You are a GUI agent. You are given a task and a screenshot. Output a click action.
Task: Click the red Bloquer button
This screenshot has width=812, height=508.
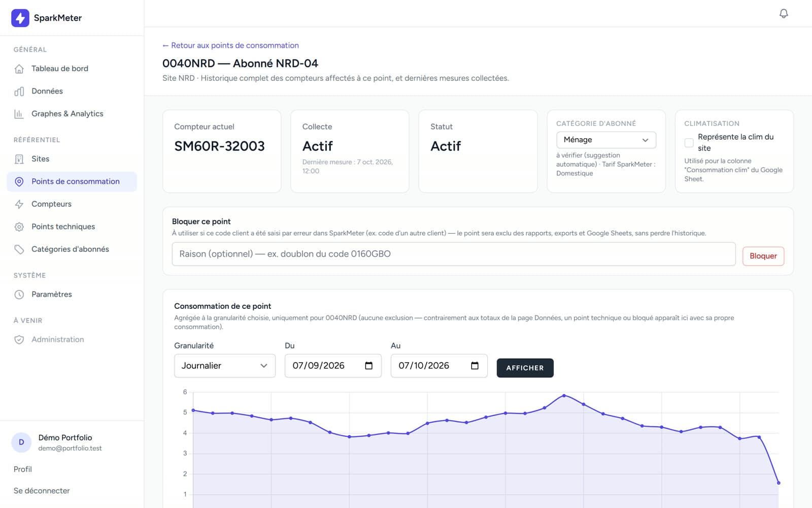pyautogui.click(x=763, y=256)
